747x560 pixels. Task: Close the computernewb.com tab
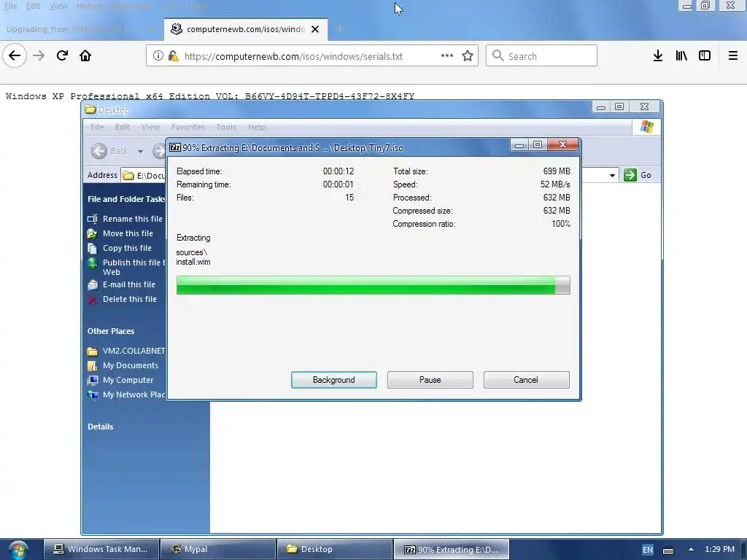click(315, 29)
